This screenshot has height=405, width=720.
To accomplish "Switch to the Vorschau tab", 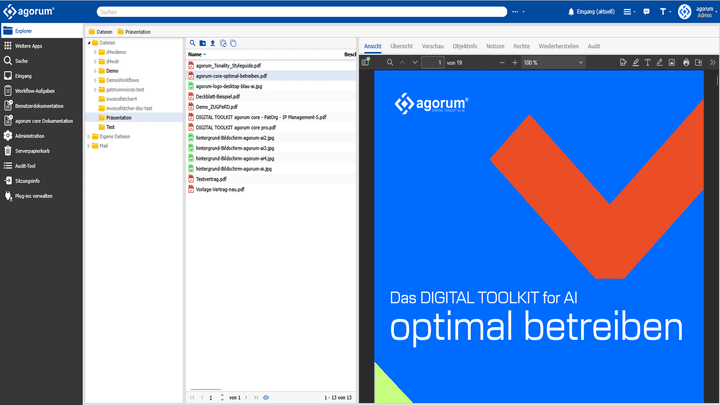I will 433,46.
